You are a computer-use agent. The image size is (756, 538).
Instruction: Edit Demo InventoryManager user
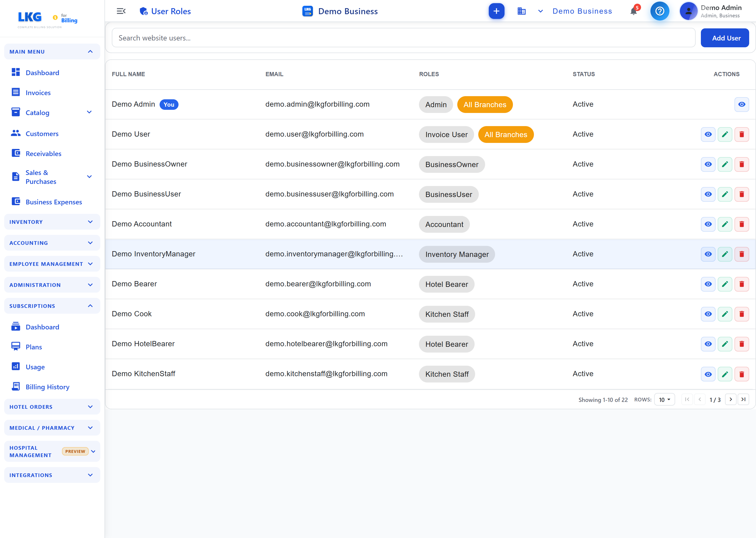point(724,254)
